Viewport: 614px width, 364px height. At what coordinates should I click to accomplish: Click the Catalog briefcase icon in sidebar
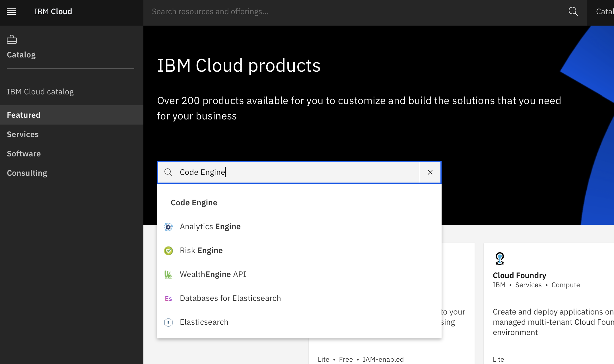(x=12, y=40)
